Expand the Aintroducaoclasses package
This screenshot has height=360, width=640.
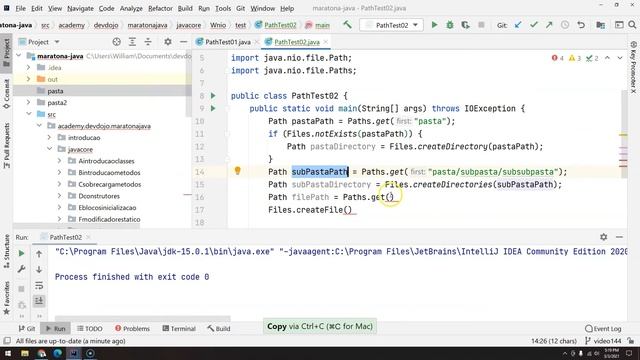60,160
